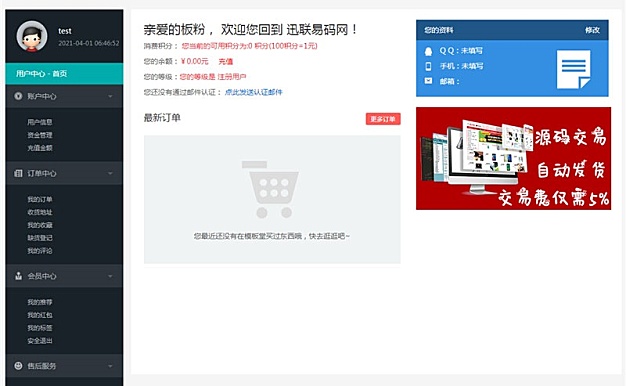This screenshot has height=386, width=626.
Task: Select 缺货登记 menu item
Action: click(40, 238)
